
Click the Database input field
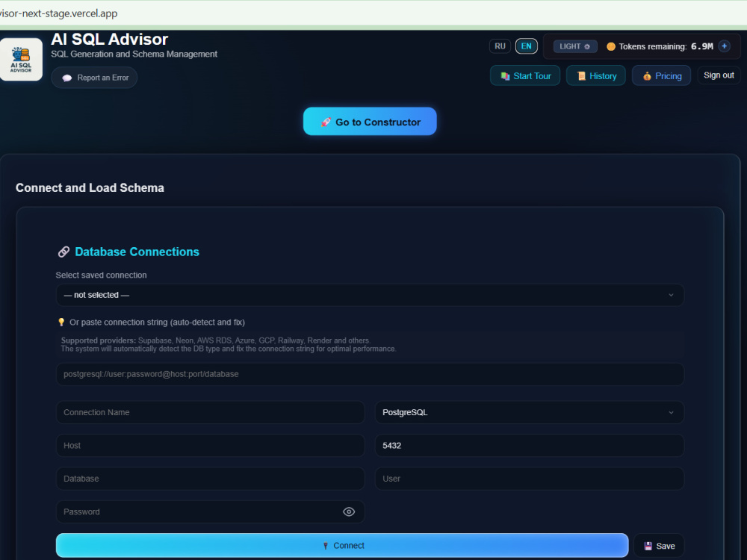point(210,479)
